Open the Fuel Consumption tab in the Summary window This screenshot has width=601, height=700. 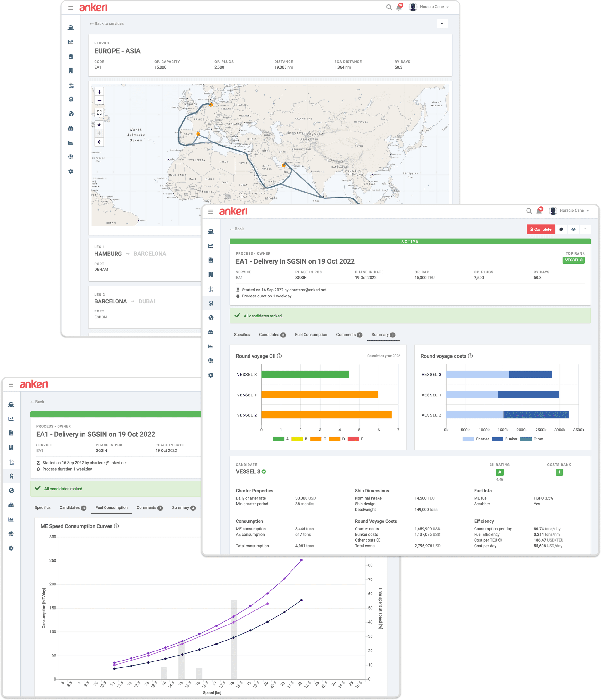(311, 335)
